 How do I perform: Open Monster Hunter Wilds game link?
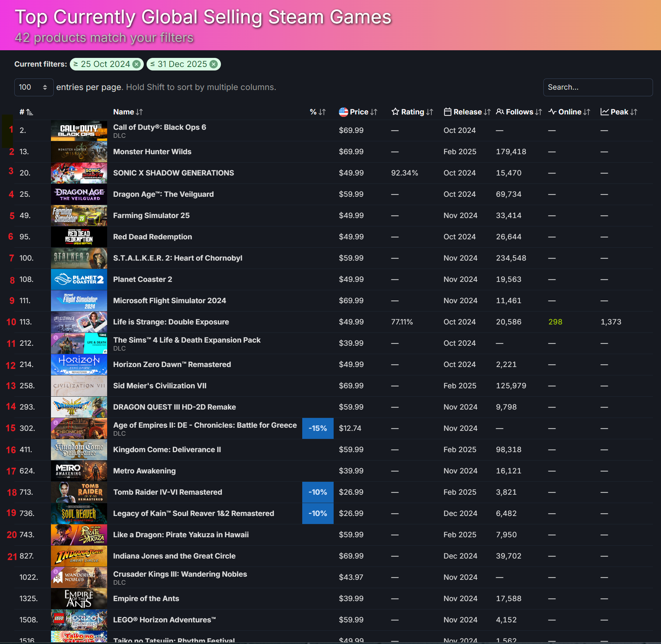(x=152, y=152)
